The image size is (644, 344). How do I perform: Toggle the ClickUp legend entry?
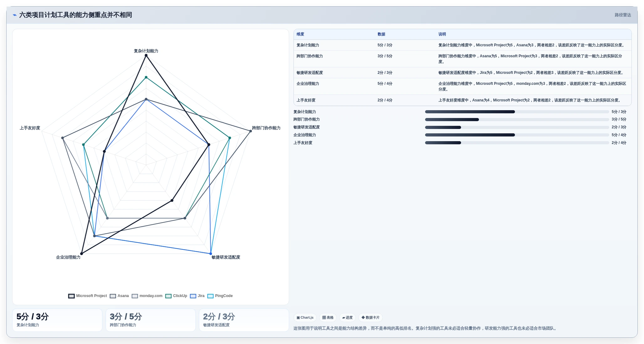[176, 296]
